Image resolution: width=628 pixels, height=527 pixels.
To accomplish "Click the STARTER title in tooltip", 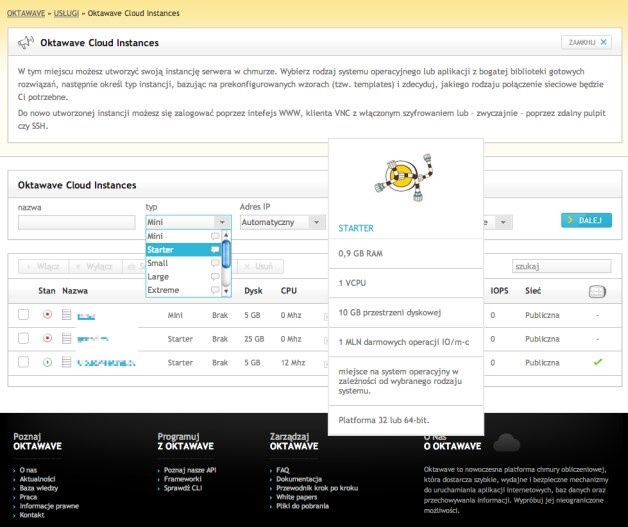I will coord(356,228).
